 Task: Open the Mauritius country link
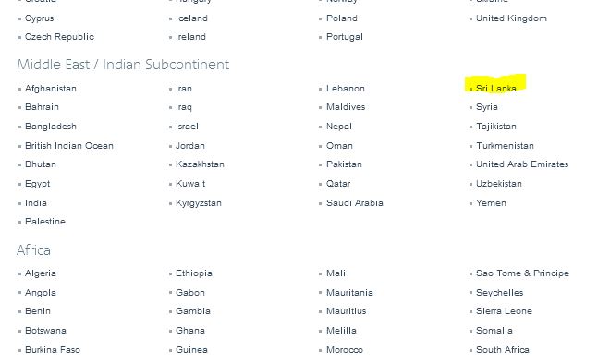click(347, 311)
